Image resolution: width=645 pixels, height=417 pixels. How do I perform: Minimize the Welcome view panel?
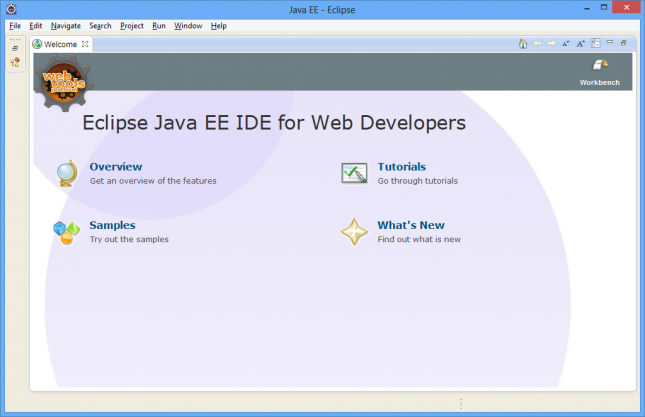(x=610, y=42)
